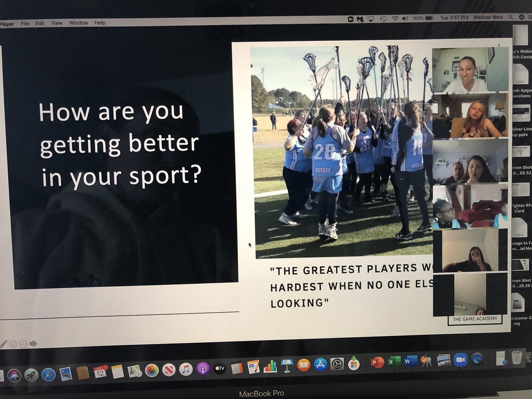Launch Numbers bar chart icon
532x399 pixels.
click(270, 366)
